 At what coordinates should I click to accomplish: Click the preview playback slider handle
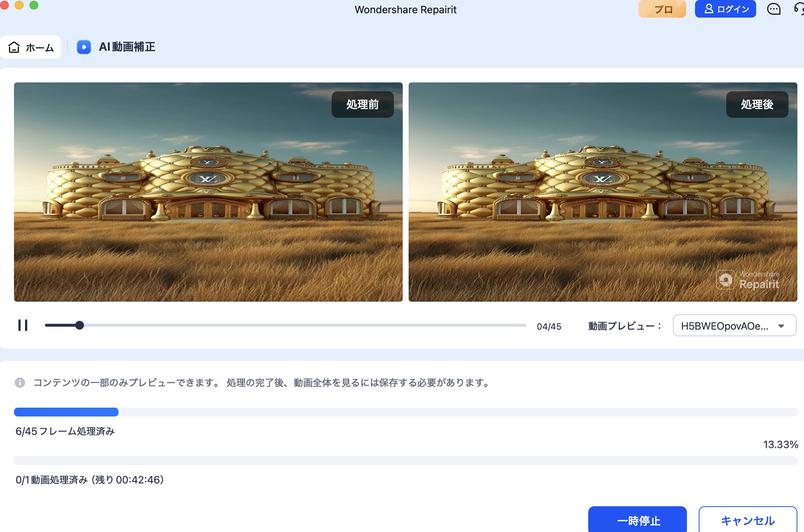(x=80, y=325)
